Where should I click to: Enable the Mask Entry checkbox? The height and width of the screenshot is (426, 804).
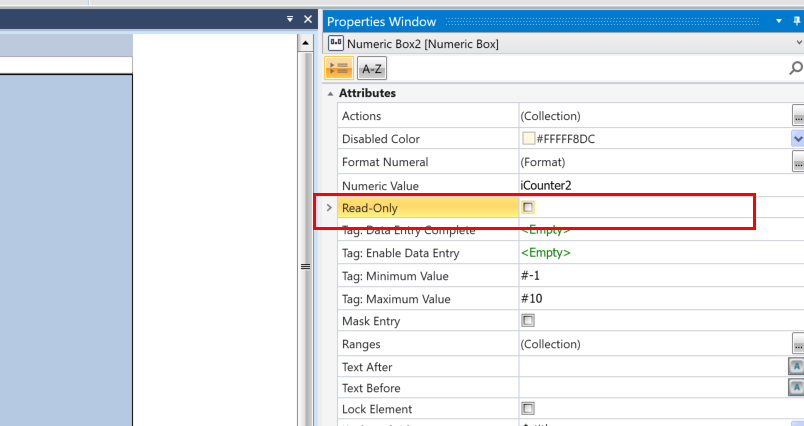point(528,321)
